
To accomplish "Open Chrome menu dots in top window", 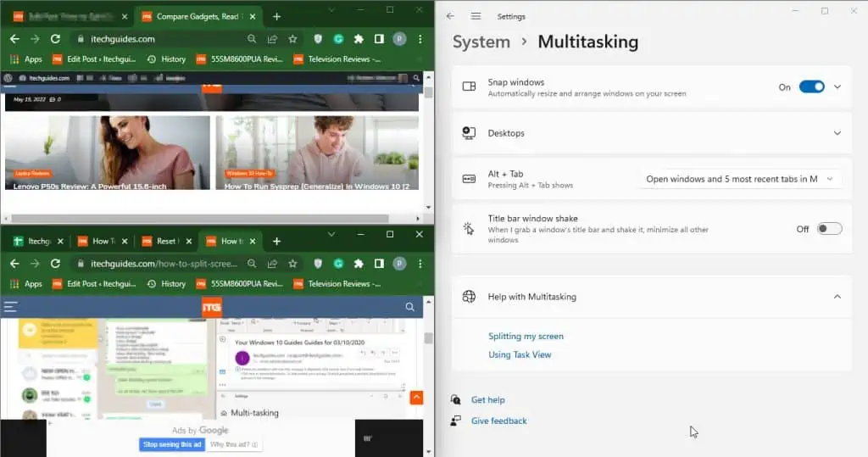I will (420, 39).
